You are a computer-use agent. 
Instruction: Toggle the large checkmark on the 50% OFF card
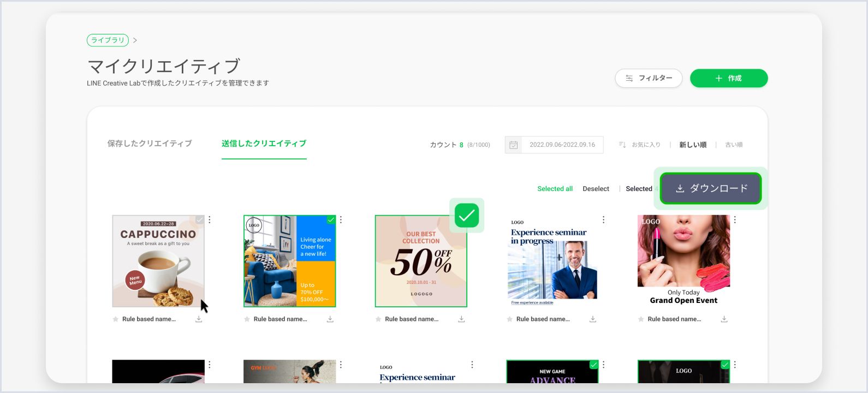(467, 215)
